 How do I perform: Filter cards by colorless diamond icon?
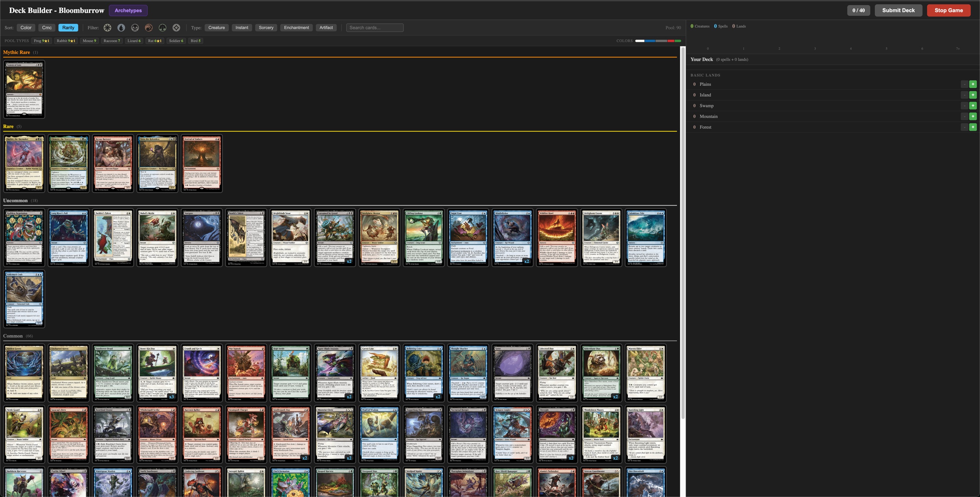tap(176, 28)
